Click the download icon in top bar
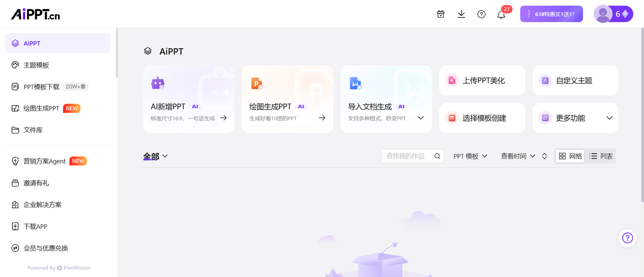The height and width of the screenshot is (277, 644). tap(461, 14)
